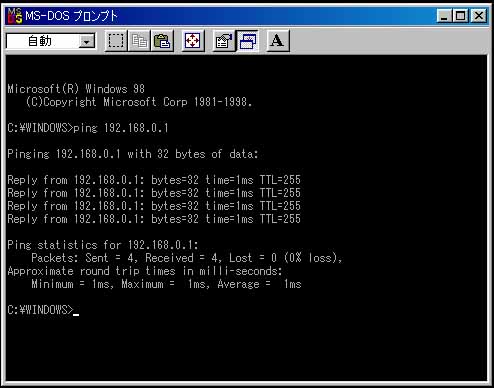Screen dimensions: 494x388
Task: Click the Paste clipboard toolbar icon
Action: tap(162, 41)
